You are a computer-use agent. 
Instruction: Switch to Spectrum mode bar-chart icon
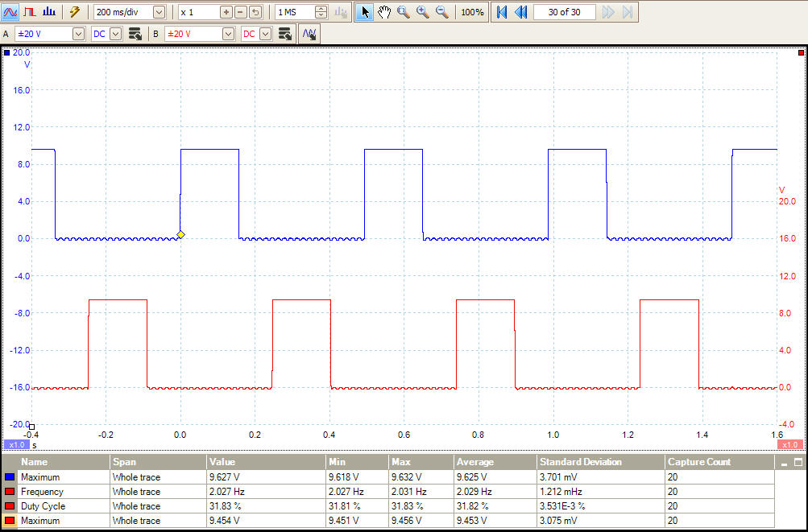pyautogui.click(x=49, y=11)
